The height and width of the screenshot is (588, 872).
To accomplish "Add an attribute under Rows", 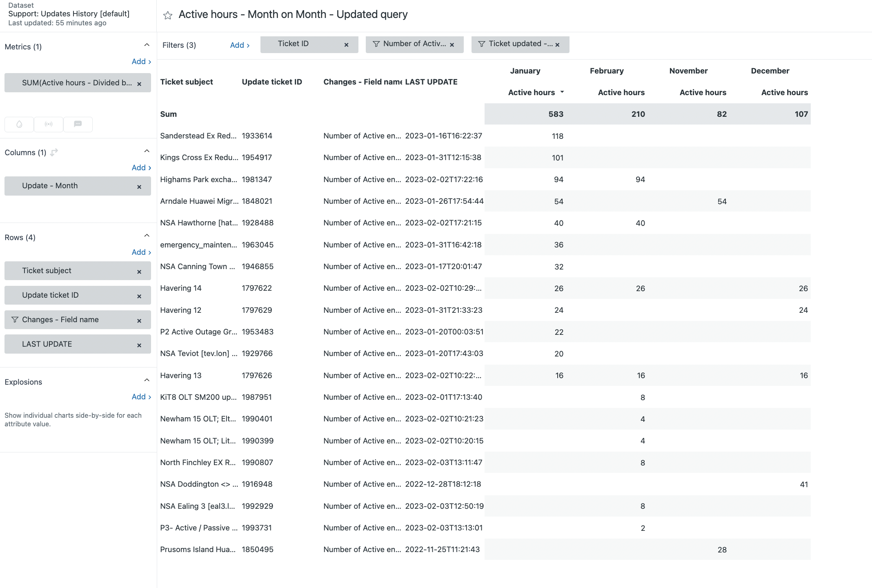I will 141,252.
